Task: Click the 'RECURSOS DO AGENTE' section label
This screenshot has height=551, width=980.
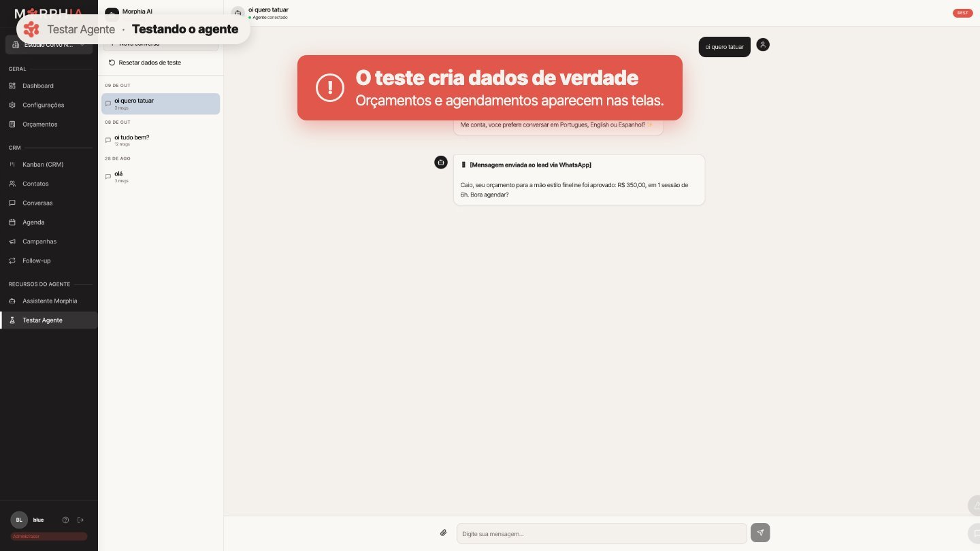Action: tap(39, 284)
